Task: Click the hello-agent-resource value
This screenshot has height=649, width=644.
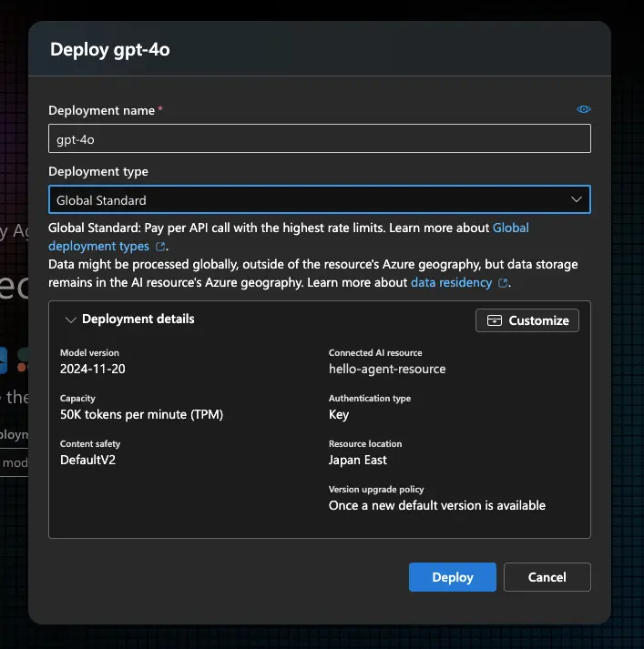Action: 387,369
